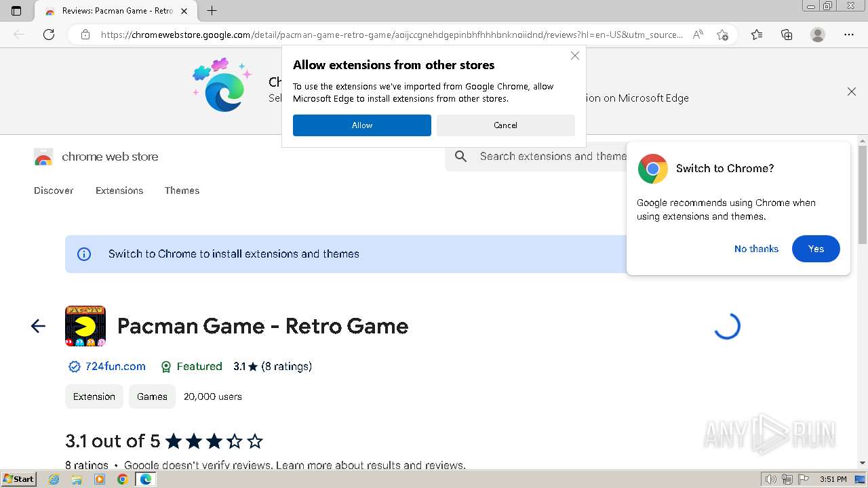
Task: Click the Pacman Game extension thumbnail
Action: pyautogui.click(x=85, y=326)
